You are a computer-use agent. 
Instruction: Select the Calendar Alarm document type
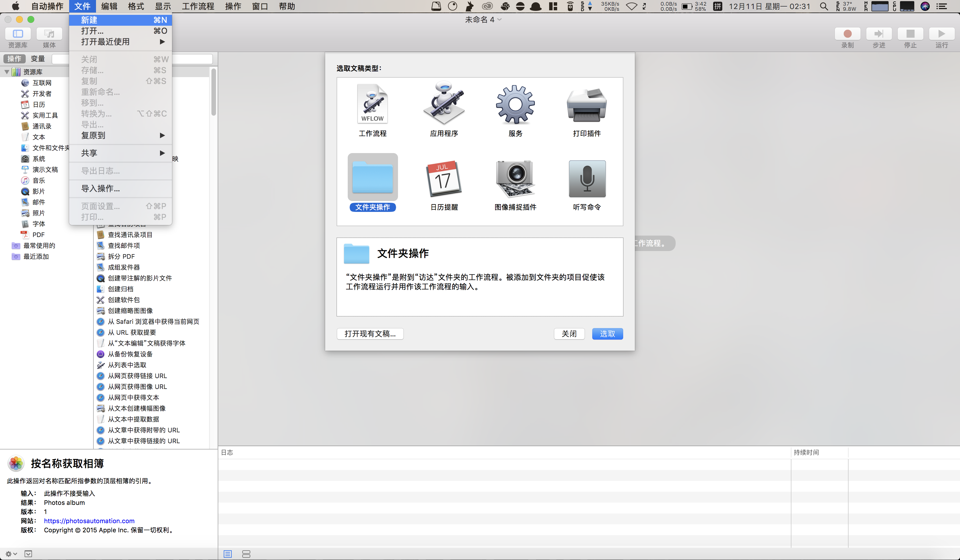tap(444, 178)
